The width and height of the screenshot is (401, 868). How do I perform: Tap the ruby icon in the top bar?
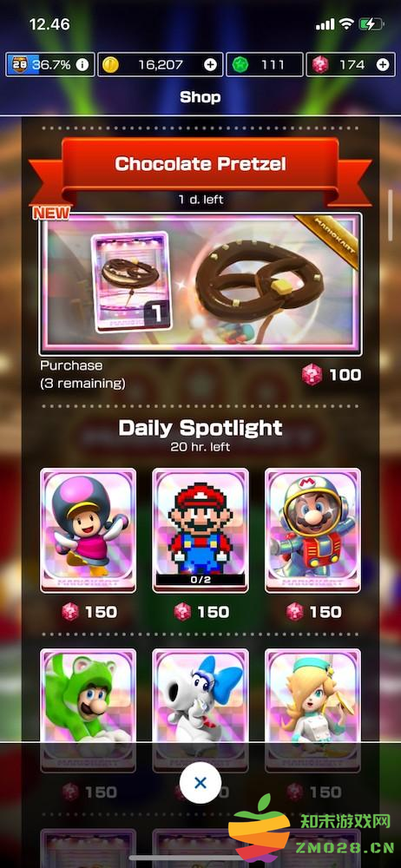pyautogui.click(x=319, y=65)
